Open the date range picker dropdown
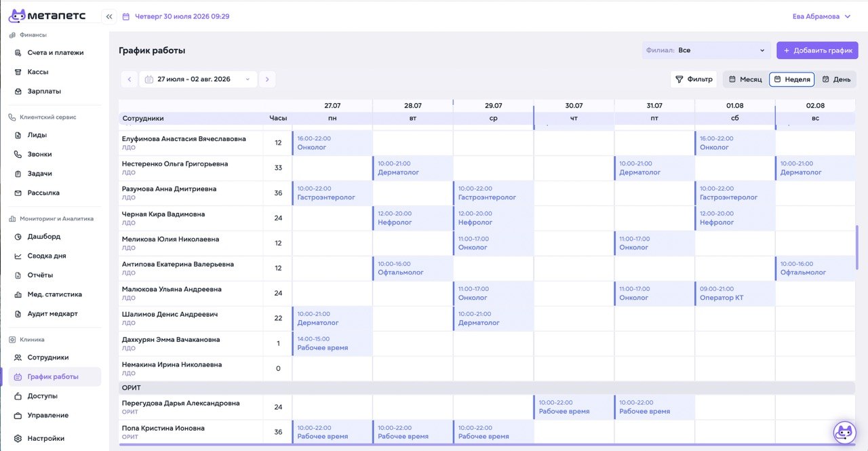Image resolution: width=868 pixels, height=451 pixels. click(198, 79)
